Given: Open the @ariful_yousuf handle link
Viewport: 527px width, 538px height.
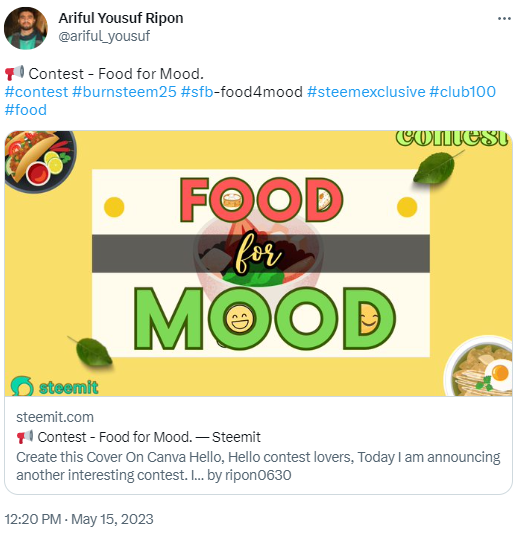Looking at the screenshot, I should pos(104,36).
